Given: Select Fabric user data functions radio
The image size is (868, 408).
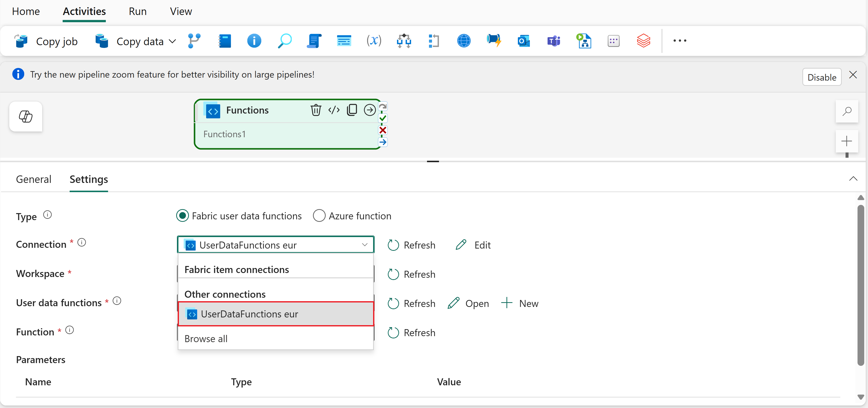Looking at the screenshot, I should [x=183, y=216].
